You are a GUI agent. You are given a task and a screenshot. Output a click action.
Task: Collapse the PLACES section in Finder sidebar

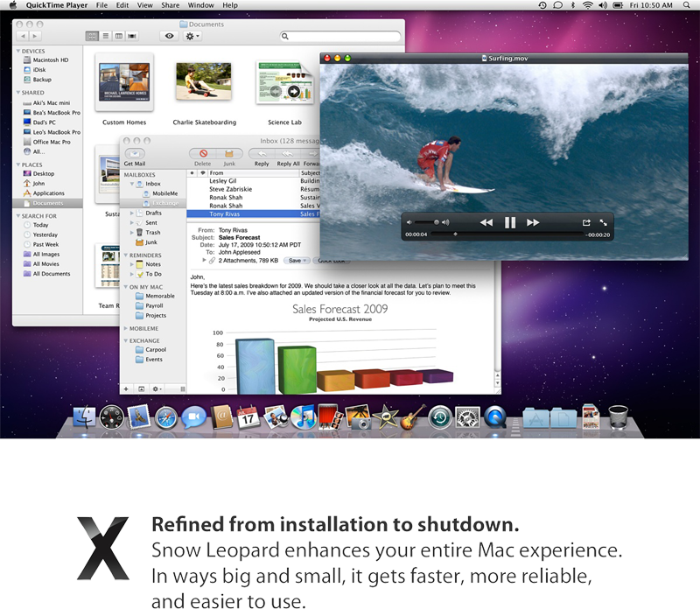pos(18,164)
